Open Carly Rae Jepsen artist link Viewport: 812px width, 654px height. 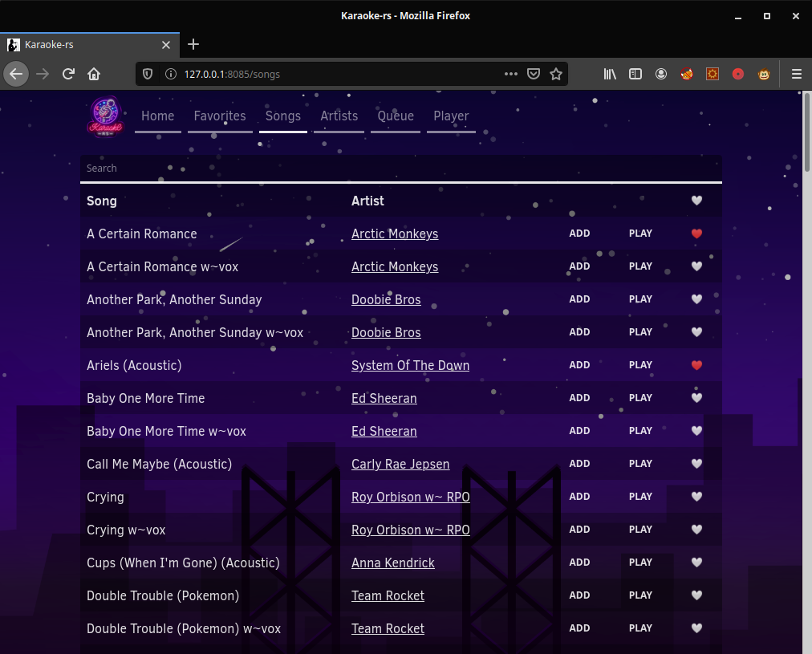[x=400, y=464]
